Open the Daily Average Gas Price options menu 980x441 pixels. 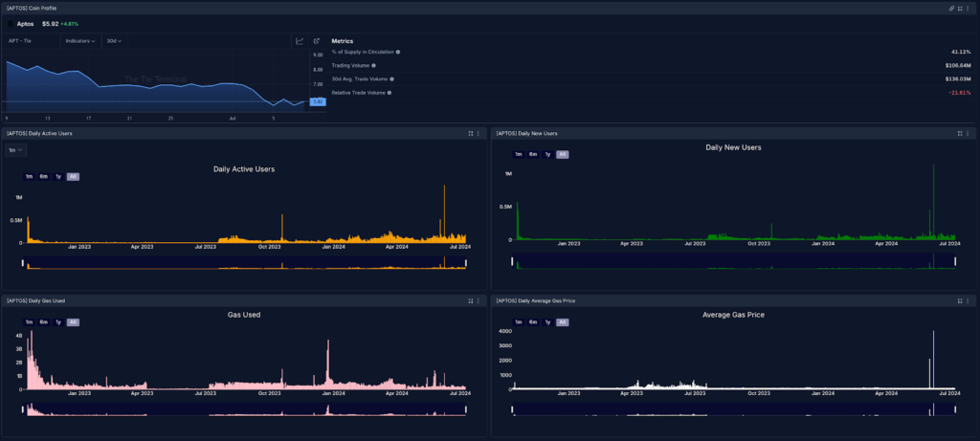click(x=968, y=300)
